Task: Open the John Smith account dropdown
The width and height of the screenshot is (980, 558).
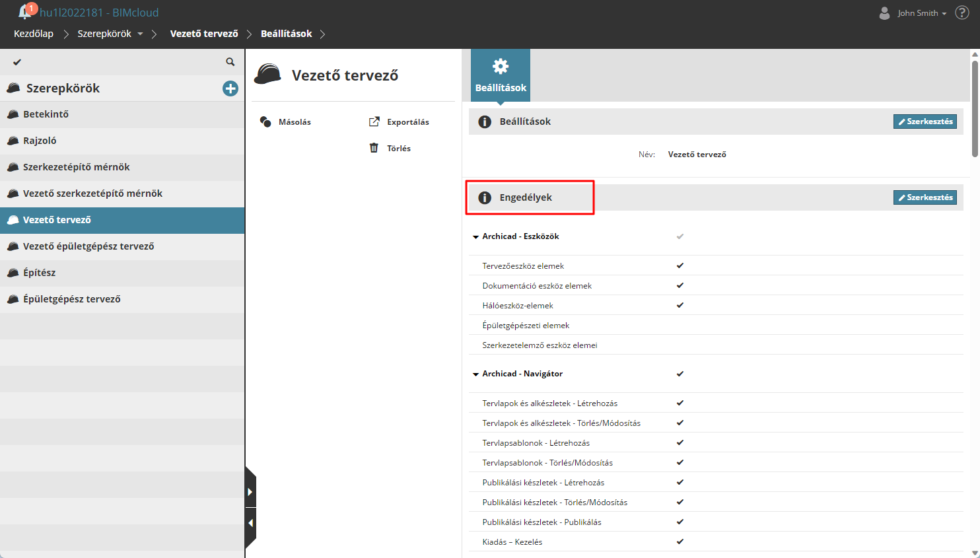Action: 922,13
